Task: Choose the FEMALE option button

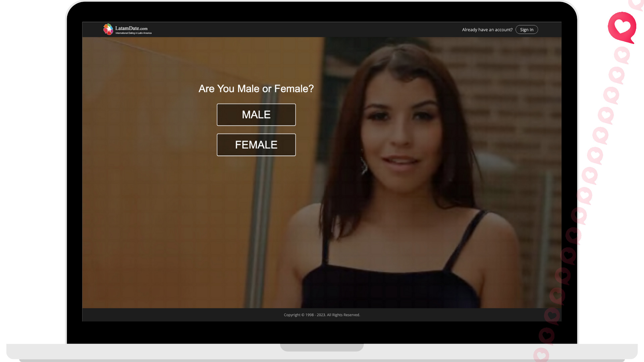Action: point(256,145)
